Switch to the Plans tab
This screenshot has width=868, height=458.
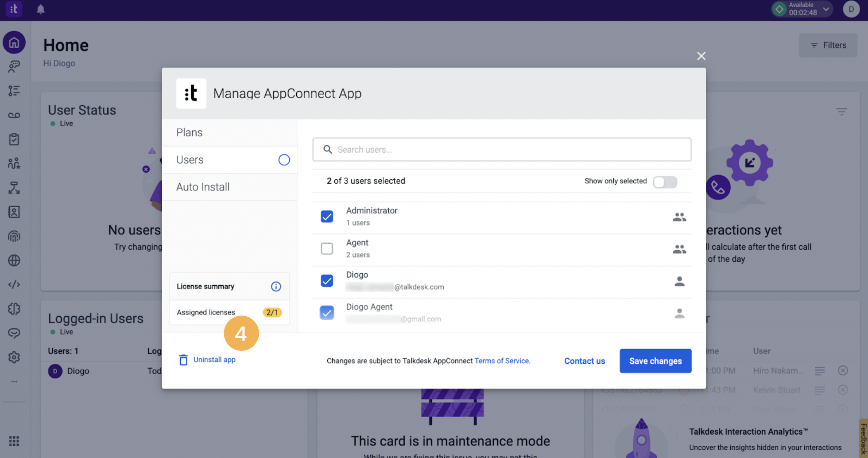230,133
